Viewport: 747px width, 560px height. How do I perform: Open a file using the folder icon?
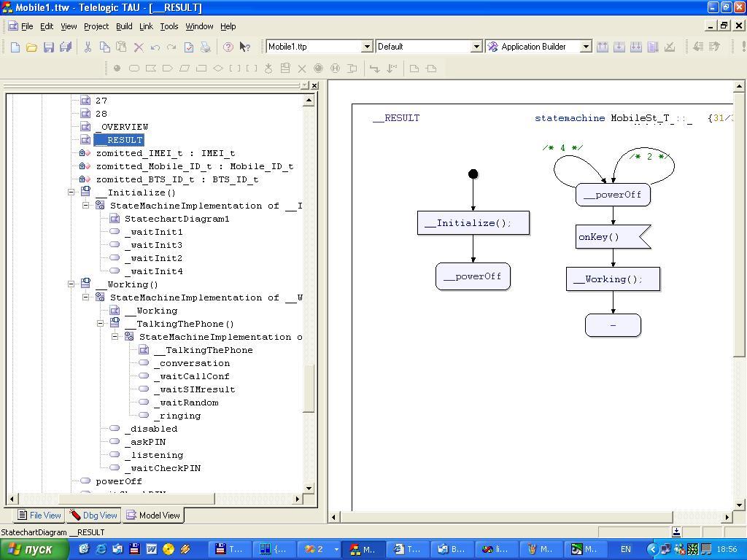tap(31, 47)
